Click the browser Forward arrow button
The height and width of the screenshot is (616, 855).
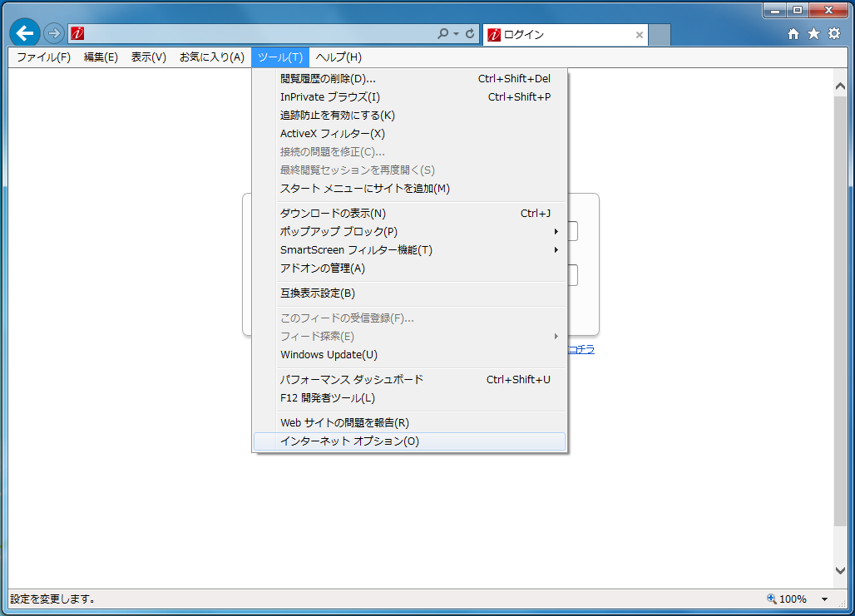click(x=53, y=34)
